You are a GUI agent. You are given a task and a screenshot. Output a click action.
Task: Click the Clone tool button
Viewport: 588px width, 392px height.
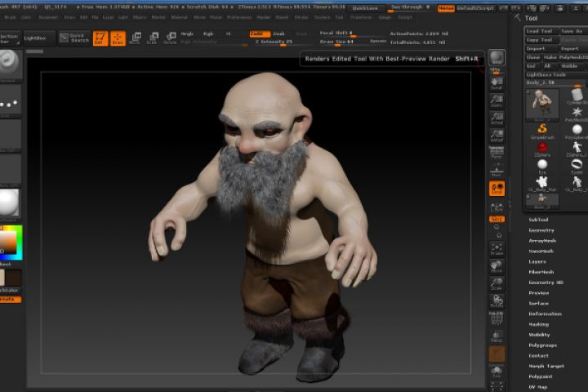532,57
